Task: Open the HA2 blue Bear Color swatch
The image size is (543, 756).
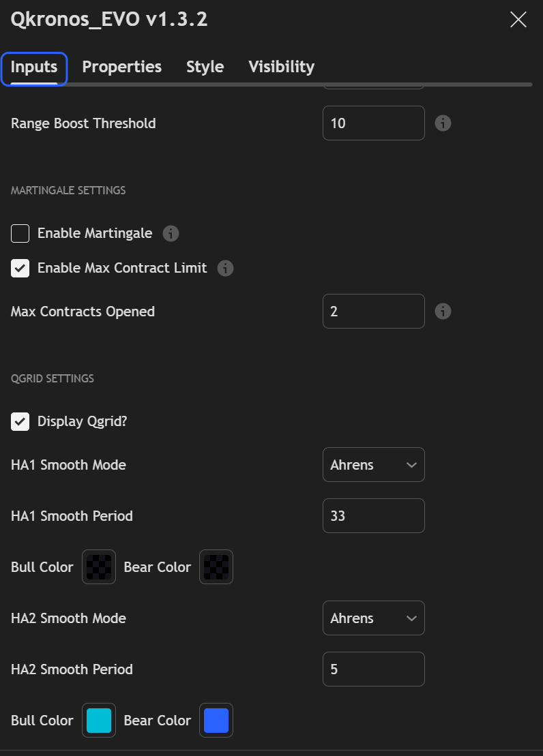Action: click(216, 721)
